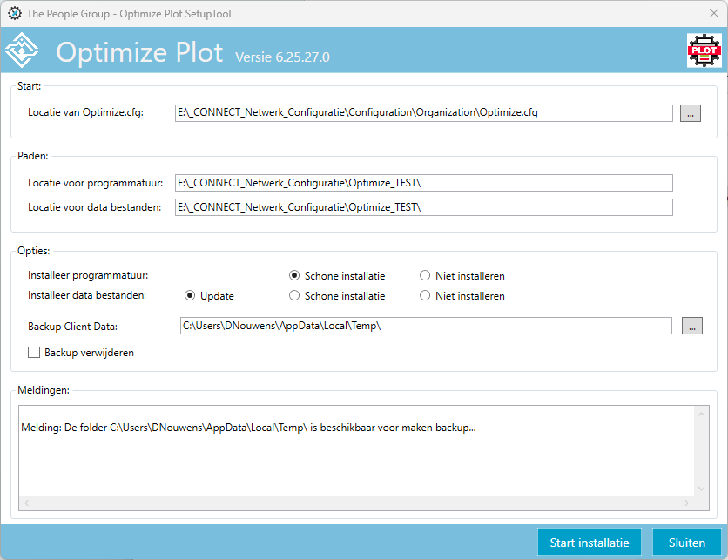The width and height of the screenshot is (728, 560).
Task: Browse for the Optimize.cfg location
Action: tap(690, 113)
